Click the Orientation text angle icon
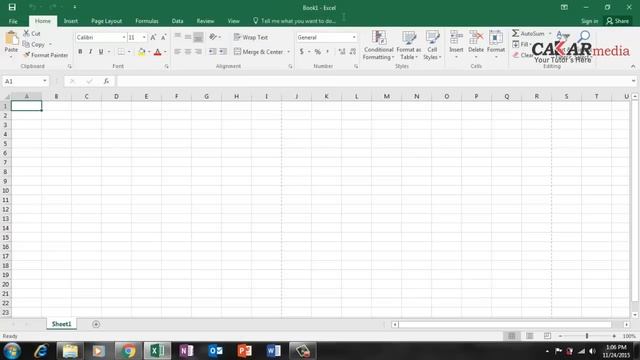 coord(213,37)
